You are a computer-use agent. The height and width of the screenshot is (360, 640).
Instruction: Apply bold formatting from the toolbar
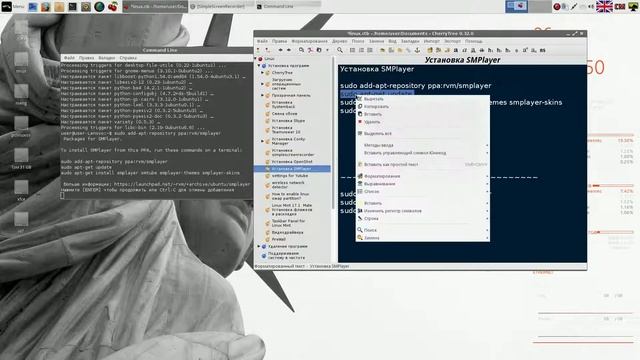click(x=456, y=50)
